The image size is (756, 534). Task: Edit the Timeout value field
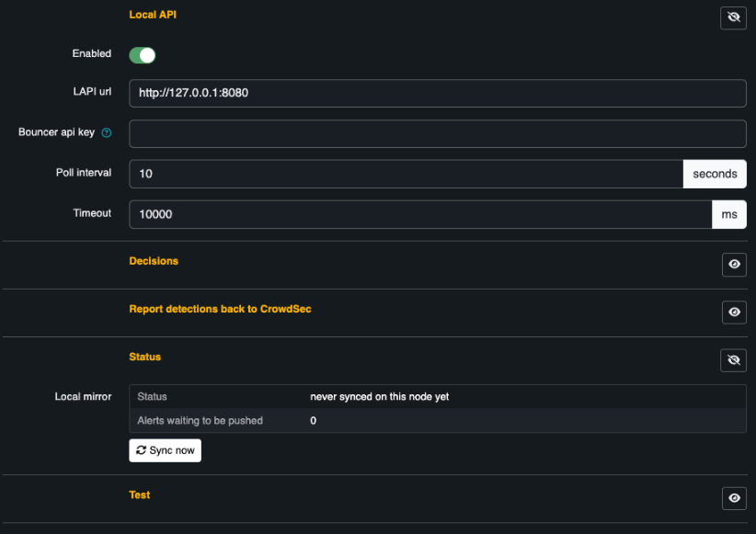pyautogui.click(x=420, y=214)
